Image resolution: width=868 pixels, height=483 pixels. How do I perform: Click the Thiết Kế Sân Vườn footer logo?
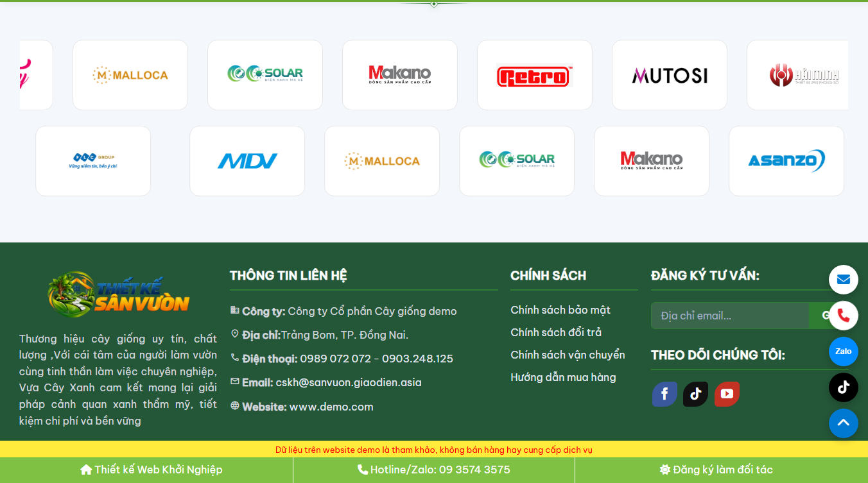(118, 294)
